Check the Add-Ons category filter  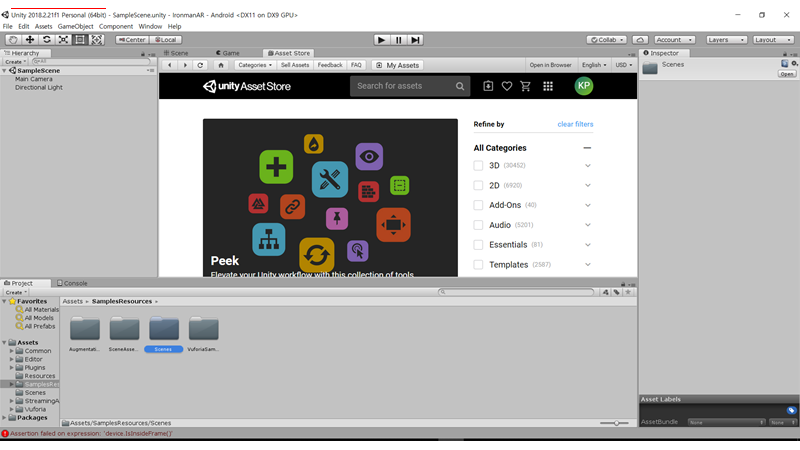click(x=478, y=205)
